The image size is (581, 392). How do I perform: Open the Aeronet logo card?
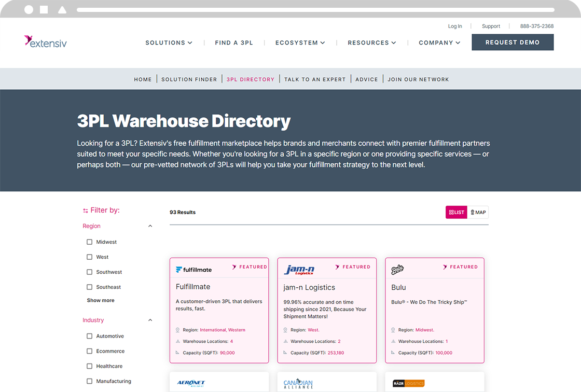coord(191,383)
